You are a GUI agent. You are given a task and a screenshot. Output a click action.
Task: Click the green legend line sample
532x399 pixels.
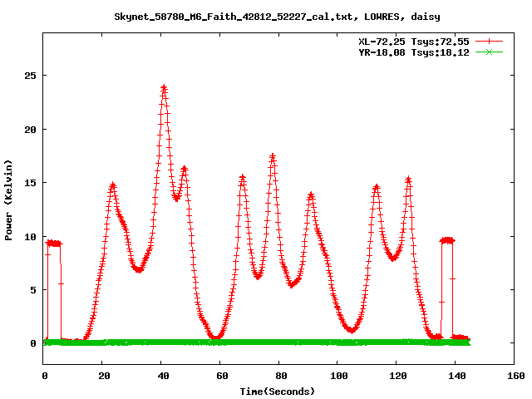[x=489, y=52]
